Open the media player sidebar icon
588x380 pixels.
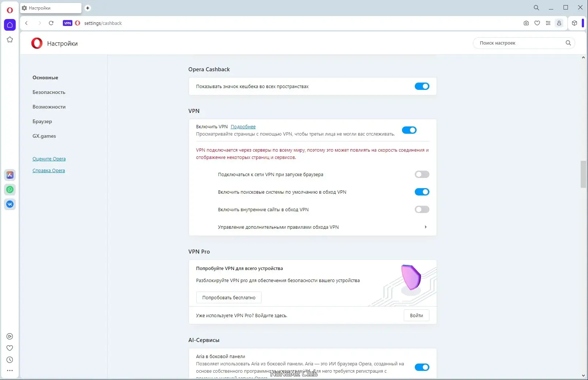click(x=10, y=337)
